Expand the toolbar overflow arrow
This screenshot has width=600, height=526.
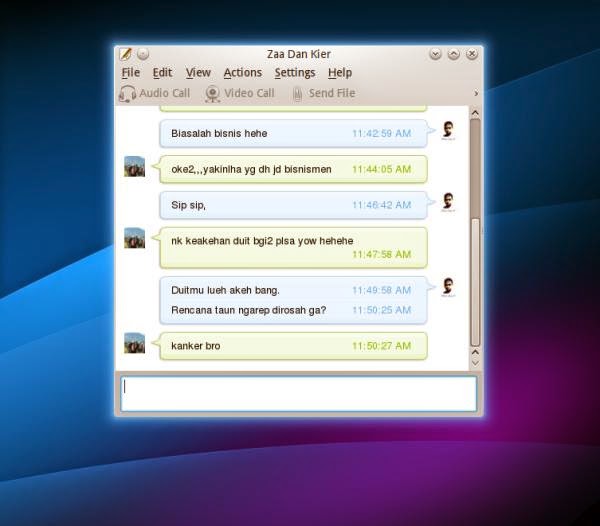(x=476, y=93)
